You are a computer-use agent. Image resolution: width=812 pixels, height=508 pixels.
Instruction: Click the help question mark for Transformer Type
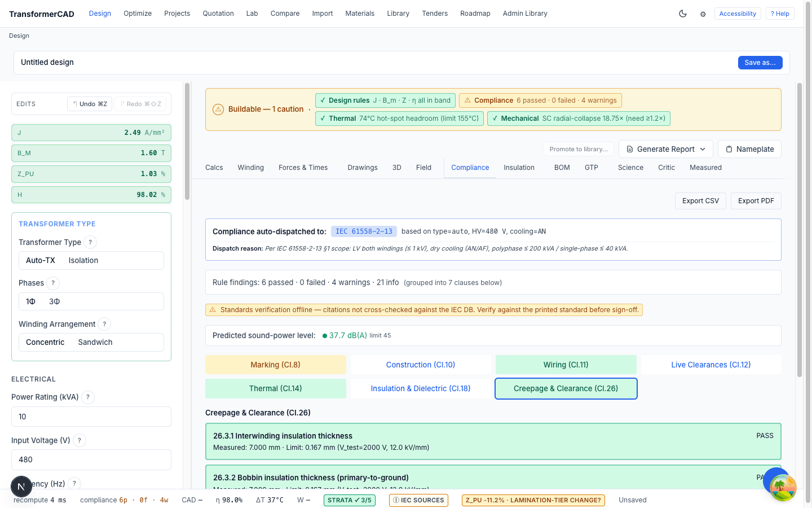[x=90, y=242]
